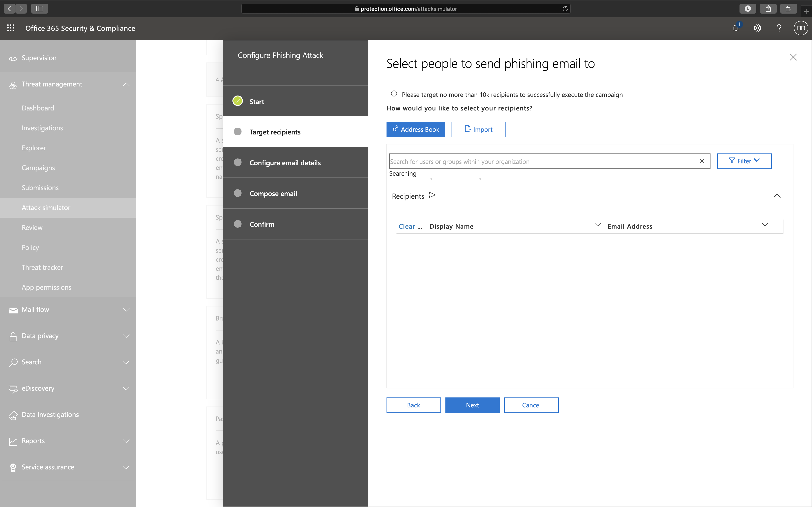This screenshot has width=812, height=507.
Task: Open Threat tracker in the sidebar
Action: click(x=42, y=267)
